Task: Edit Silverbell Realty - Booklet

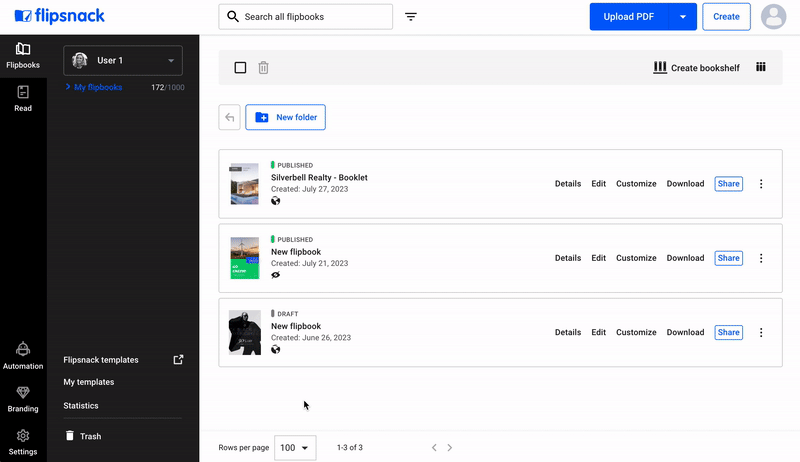Action: pos(598,184)
